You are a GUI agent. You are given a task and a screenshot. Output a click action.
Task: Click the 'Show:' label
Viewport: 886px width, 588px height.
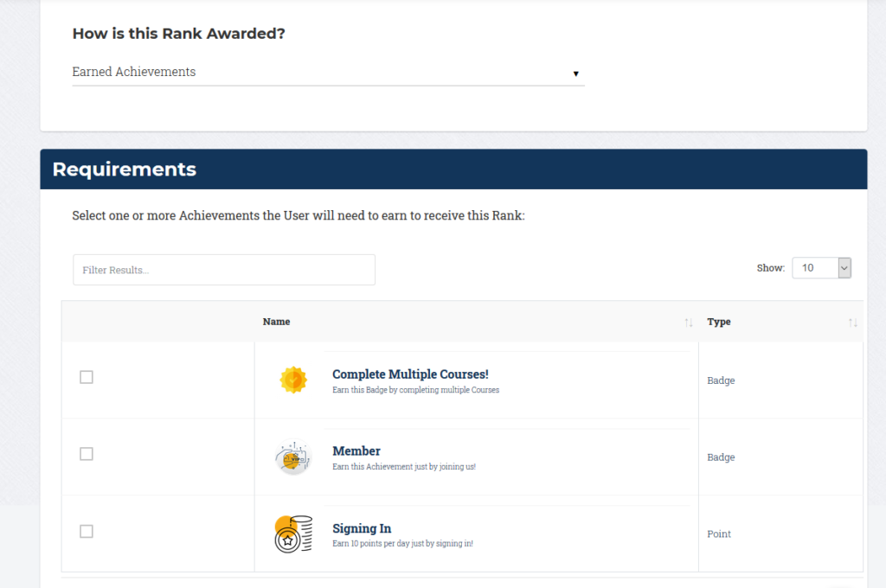tap(771, 268)
